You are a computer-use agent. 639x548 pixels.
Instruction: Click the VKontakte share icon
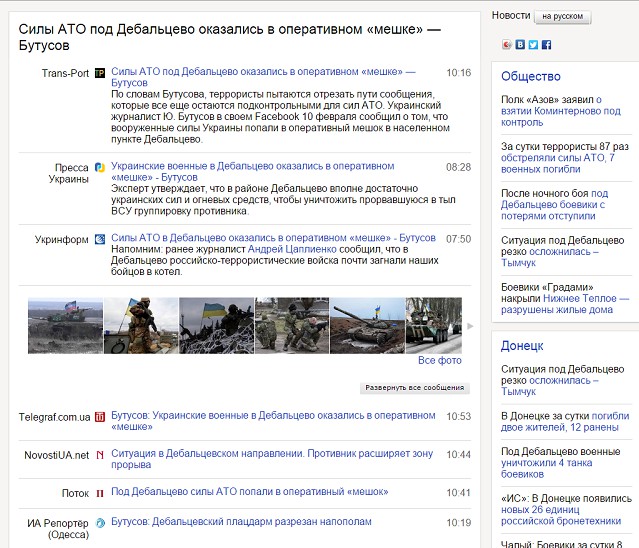520,45
